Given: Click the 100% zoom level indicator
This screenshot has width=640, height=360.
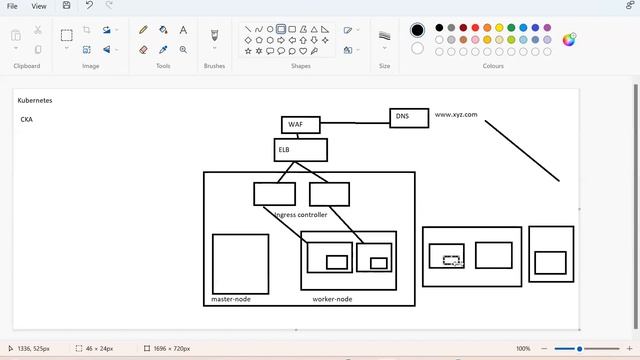Looking at the screenshot, I should click(x=523, y=349).
